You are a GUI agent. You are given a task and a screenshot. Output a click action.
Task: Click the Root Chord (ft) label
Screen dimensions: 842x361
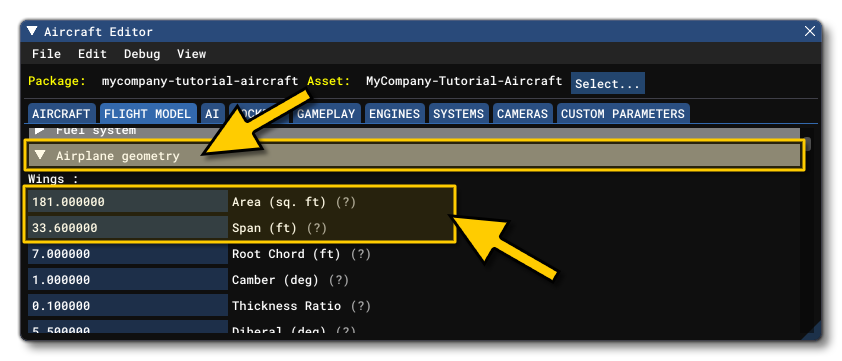286,254
